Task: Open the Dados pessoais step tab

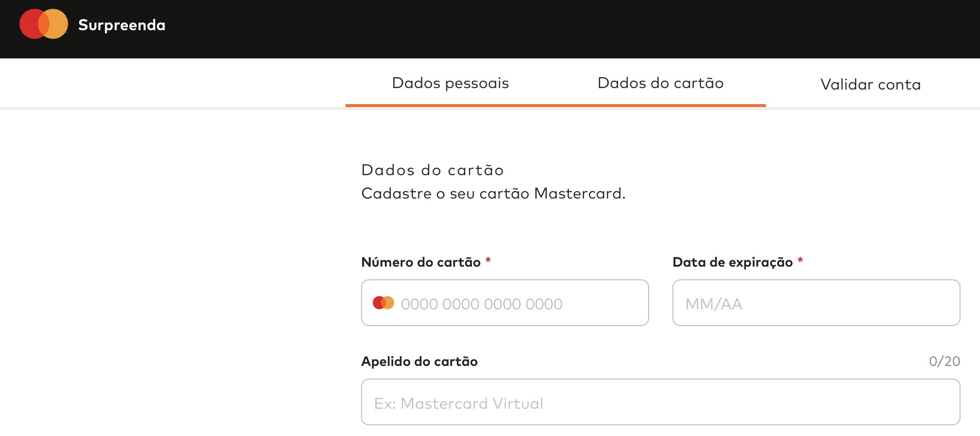Action: pyautogui.click(x=451, y=83)
